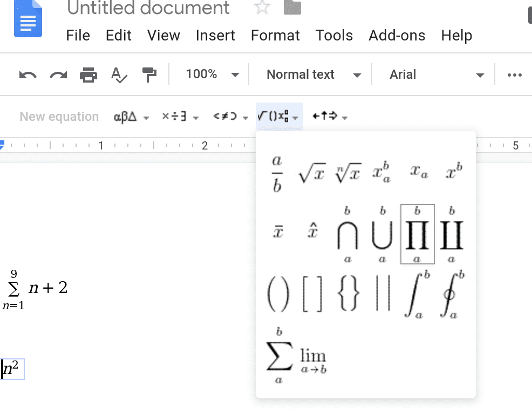Click the move to folder icon

tap(292, 8)
